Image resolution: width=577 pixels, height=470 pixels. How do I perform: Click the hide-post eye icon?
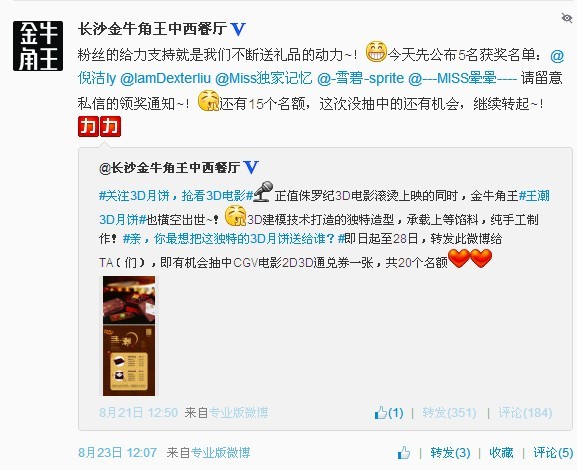click(566, 17)
